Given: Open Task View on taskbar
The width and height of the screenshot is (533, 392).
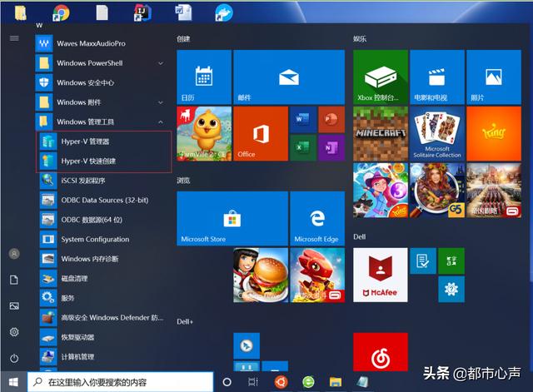Looking at the screenshot, I should pyautogui.click(x=253, y=382).
